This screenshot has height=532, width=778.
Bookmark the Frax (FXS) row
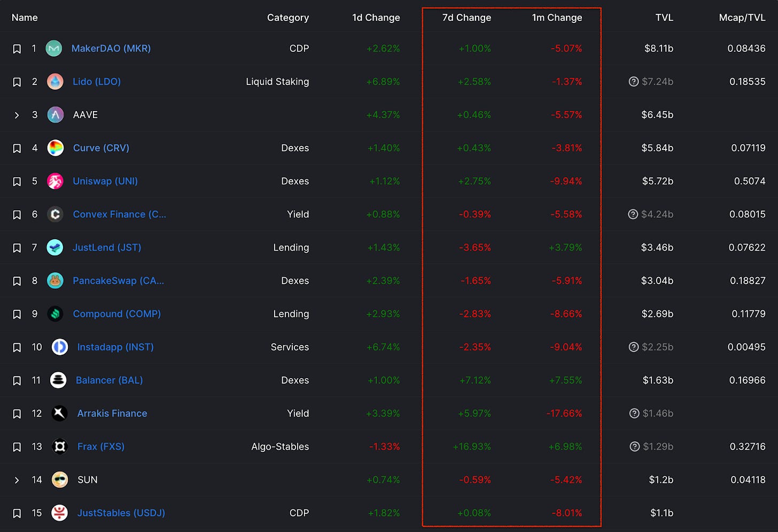pyautogui.click(x=17, y=447)
